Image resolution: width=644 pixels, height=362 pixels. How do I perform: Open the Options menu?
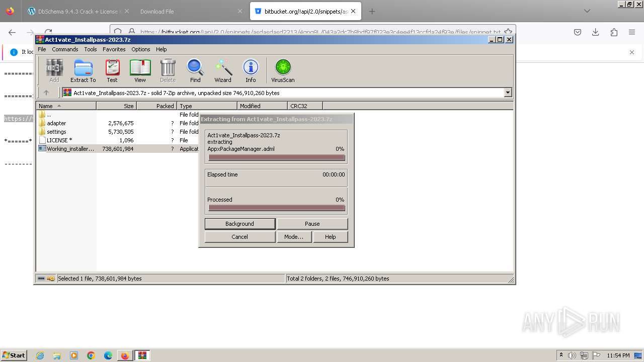(x=141, y=49)
